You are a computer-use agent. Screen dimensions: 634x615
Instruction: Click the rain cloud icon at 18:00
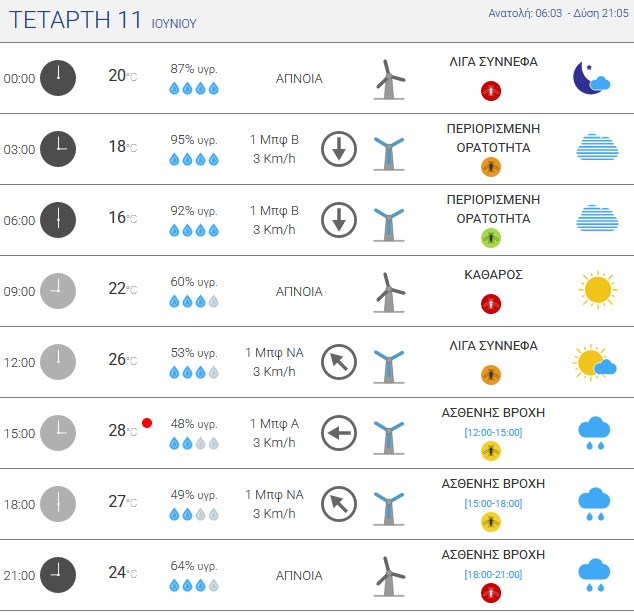pyautogui.click(x=594, y=504)
